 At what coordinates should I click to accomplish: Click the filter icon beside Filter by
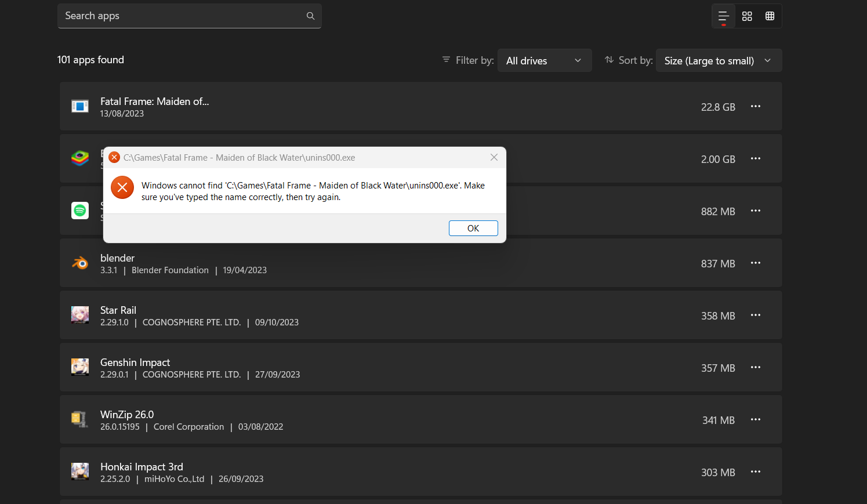click(446, 60)
